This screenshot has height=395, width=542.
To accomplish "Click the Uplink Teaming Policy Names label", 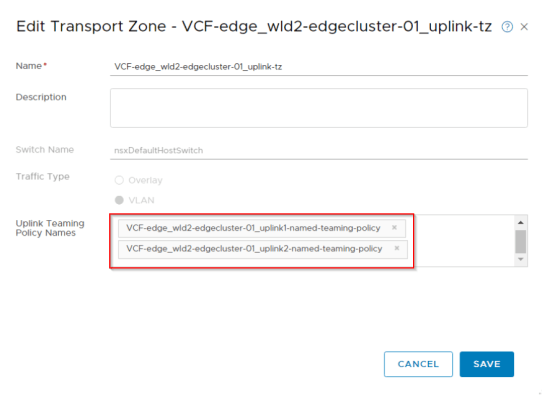I will coord(50,228).
